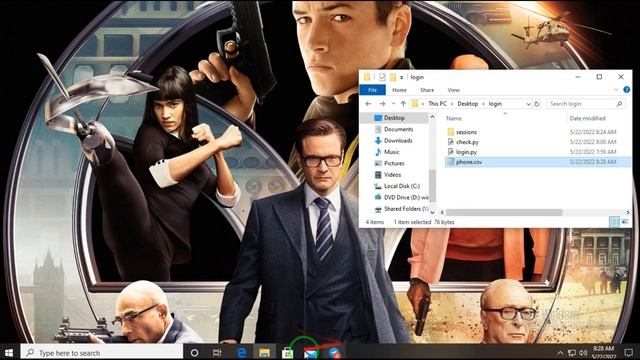640x360 pixels.
Task: Click the check.py file icon
Action: coord(451,142)
